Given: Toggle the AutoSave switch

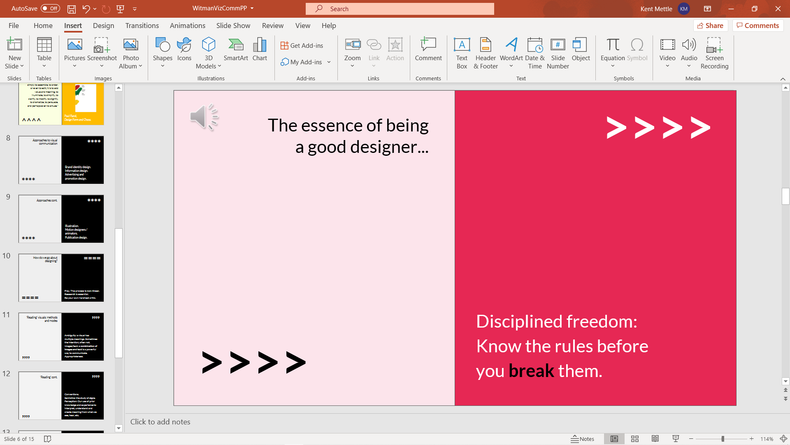Looking at the screenshot, I should 50,8.
